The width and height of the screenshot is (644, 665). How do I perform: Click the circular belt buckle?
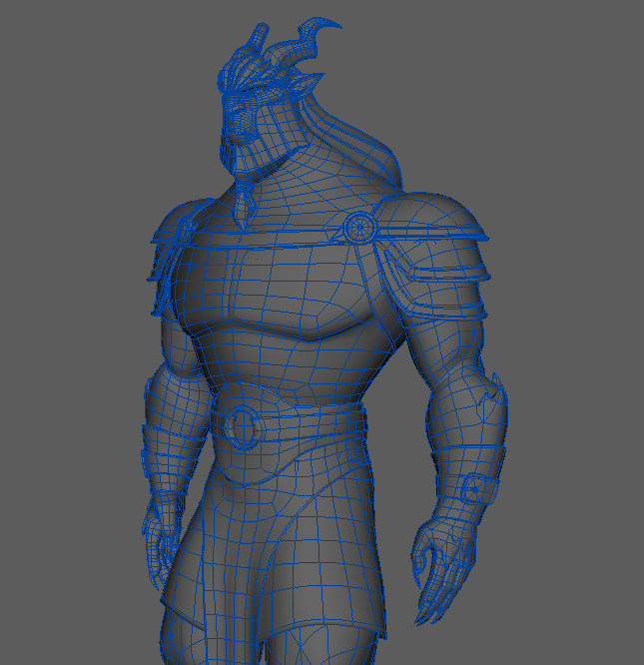242,427
